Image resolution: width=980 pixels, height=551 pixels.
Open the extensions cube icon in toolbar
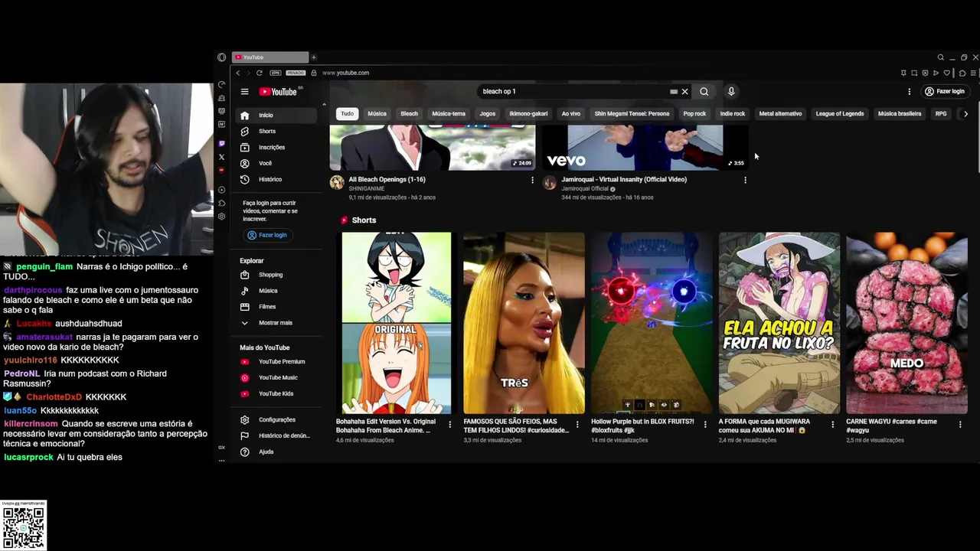(x=962, y=73)
